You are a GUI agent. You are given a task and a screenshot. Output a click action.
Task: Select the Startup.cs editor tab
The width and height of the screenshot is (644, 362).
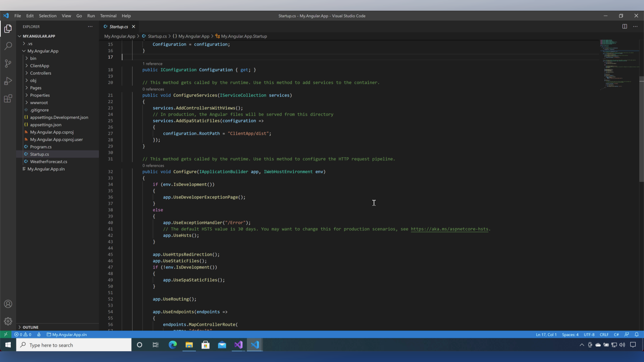[x=118, y=26]
